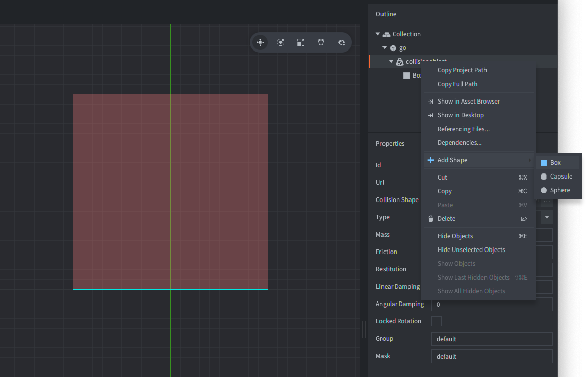Select the Scale tool in scene toolbar

click(301, 42)
